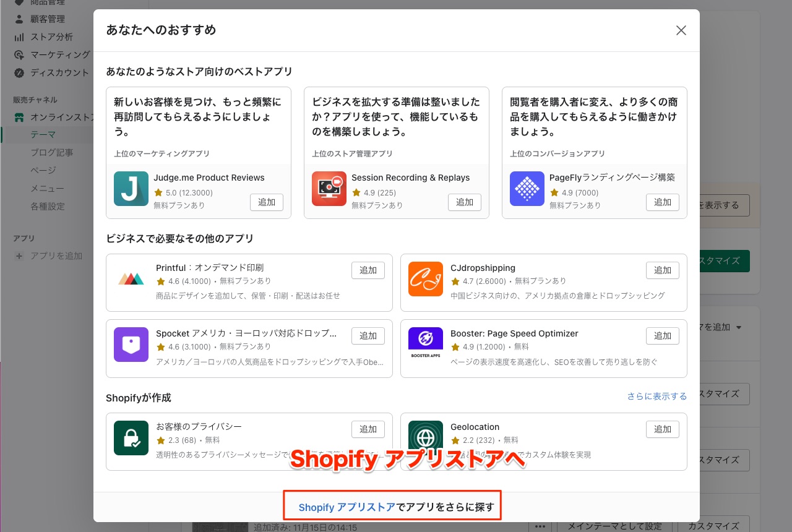Click the オンラインストア shop icon in sidebar
The height and width of the screenshot is (532, 792).
click(19, 117)
